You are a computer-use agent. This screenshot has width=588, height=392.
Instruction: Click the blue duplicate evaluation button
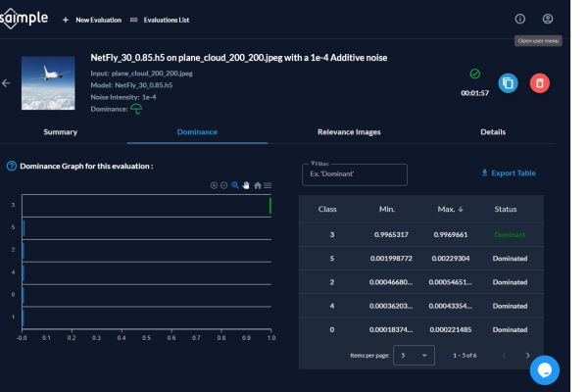[x=508, y=83]
